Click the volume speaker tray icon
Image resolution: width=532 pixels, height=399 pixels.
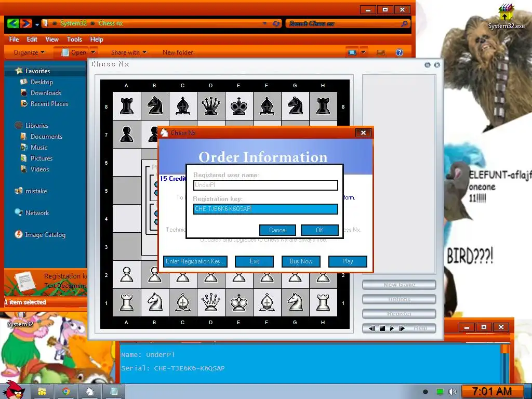pyautogui.click(x=452, y=392)
